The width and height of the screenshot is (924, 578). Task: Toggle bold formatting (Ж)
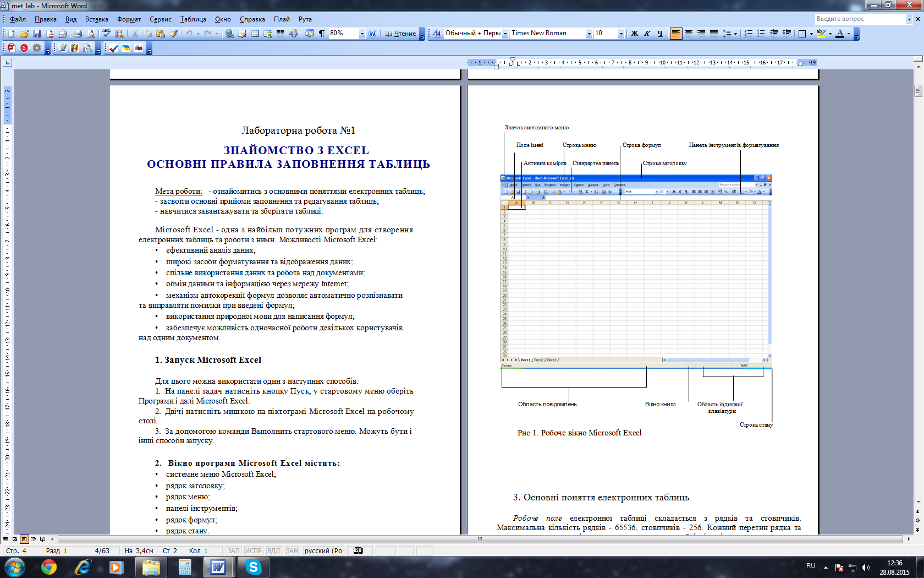pyautogui.click(x=634, y=34)
